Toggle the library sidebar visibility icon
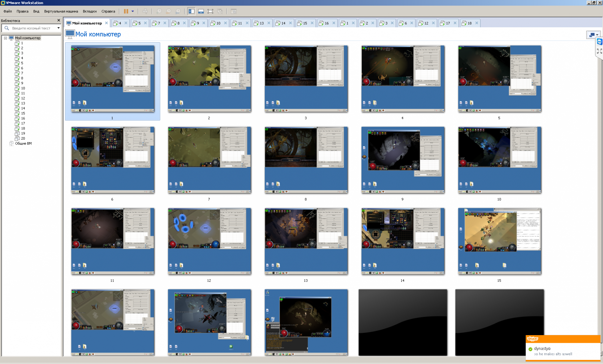 191,11
